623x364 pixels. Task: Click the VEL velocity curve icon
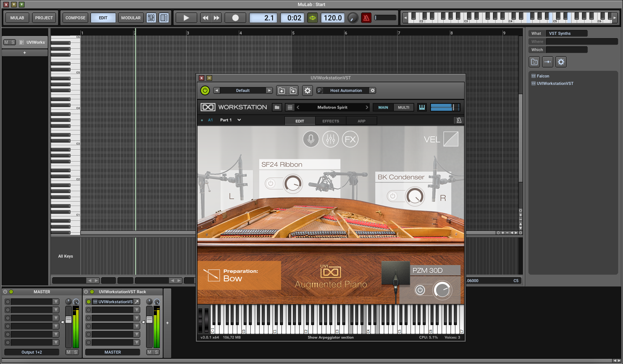[x=451, y=139]
